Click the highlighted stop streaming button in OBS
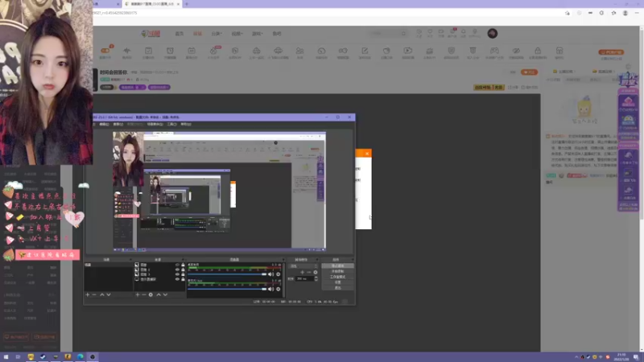This screenshot has height=362, width=644. tap(337, 266)
